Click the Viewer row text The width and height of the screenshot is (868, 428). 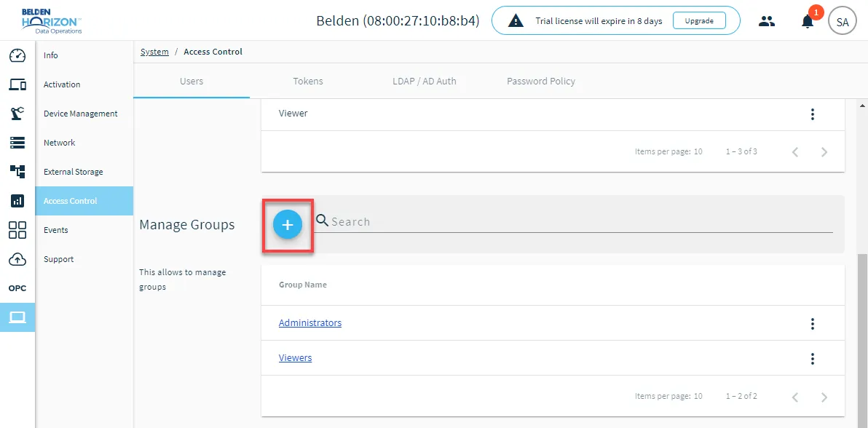(x=293, y=113)
